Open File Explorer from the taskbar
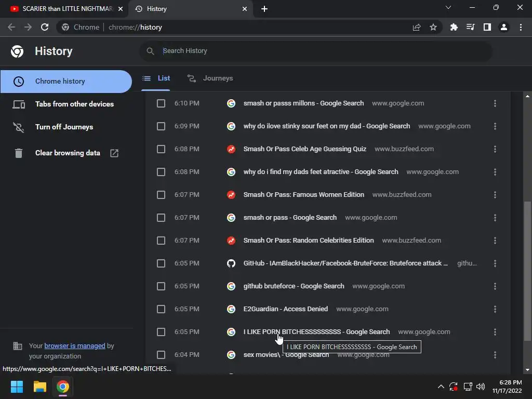This screenshot has height=399, width=532. (39, 387)
